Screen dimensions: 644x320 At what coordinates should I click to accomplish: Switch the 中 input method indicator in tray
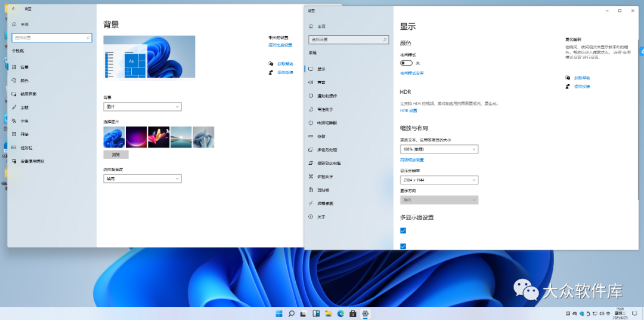(x=609, y=314)
